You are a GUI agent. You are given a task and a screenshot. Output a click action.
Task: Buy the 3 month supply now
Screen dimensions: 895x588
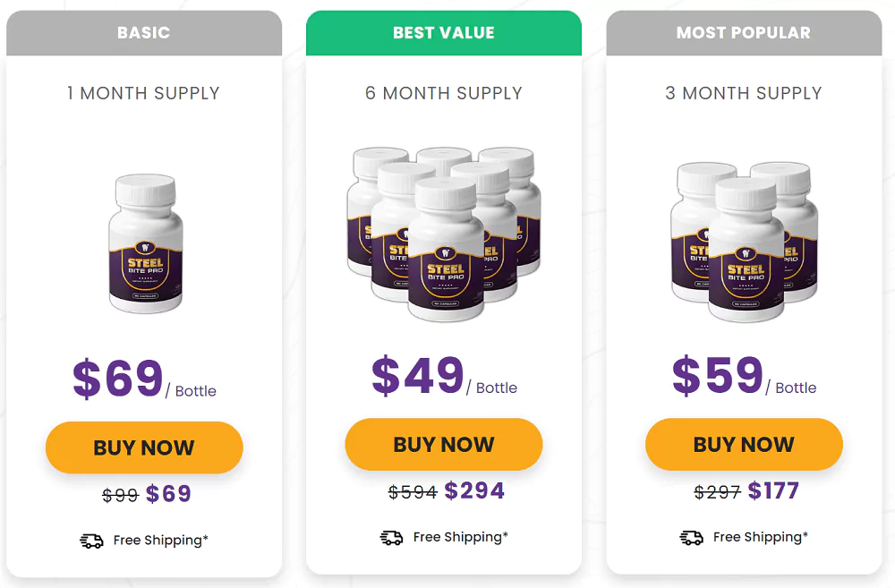click(x=744, y=444)
